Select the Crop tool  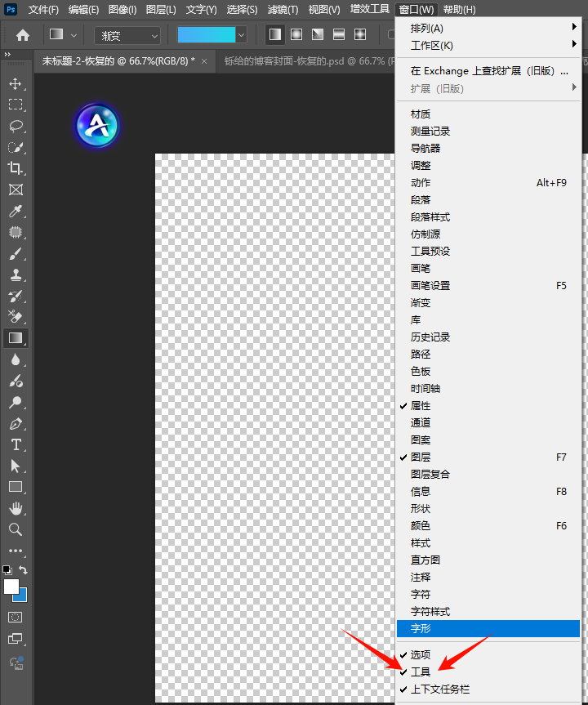point(16,168)
